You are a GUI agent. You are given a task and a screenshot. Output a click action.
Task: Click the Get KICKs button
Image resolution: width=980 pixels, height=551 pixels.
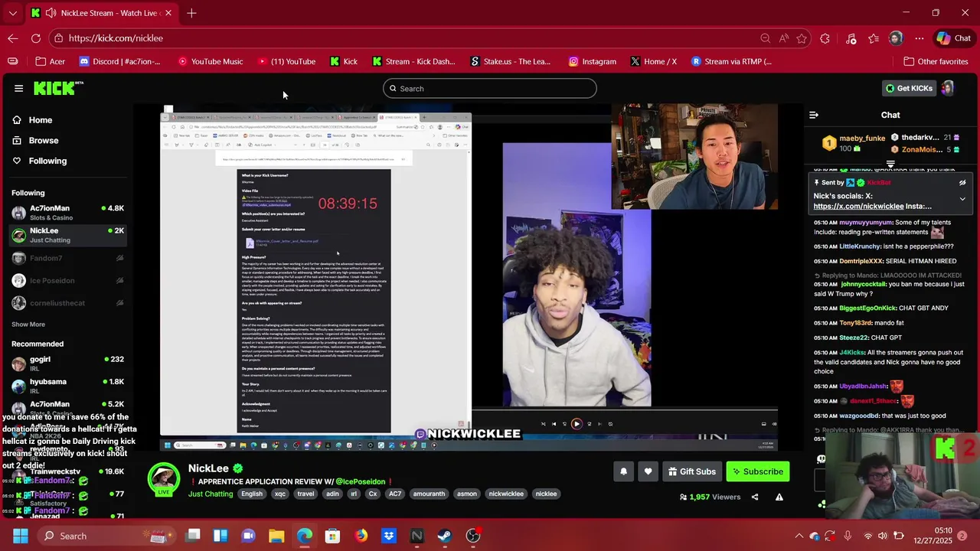click(910, 88)
